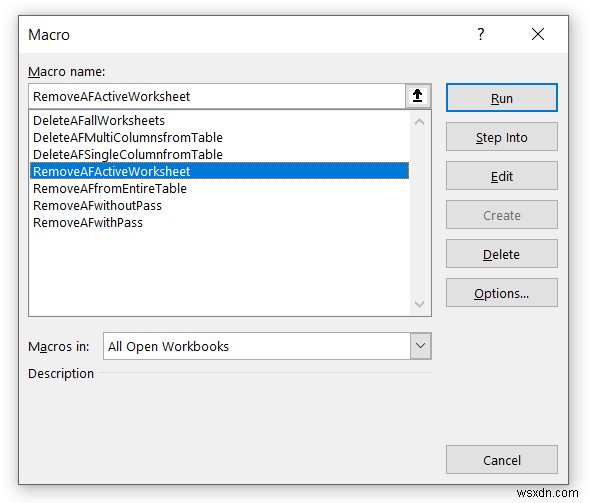Click the Step Into button
Viewport: 590px width, 503px height.
click(502, 137)
